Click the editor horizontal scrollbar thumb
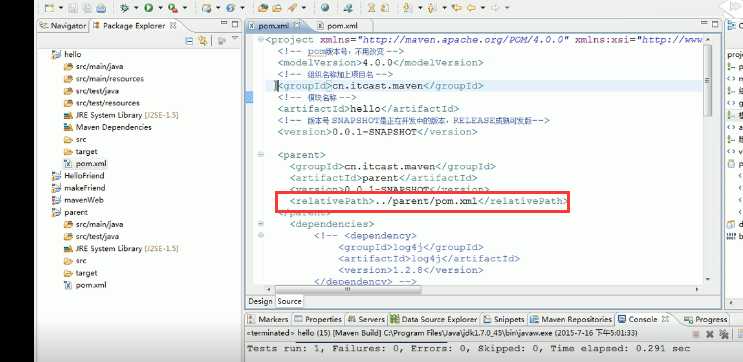Screen dimensions: 743x362 tap(347, 289)
